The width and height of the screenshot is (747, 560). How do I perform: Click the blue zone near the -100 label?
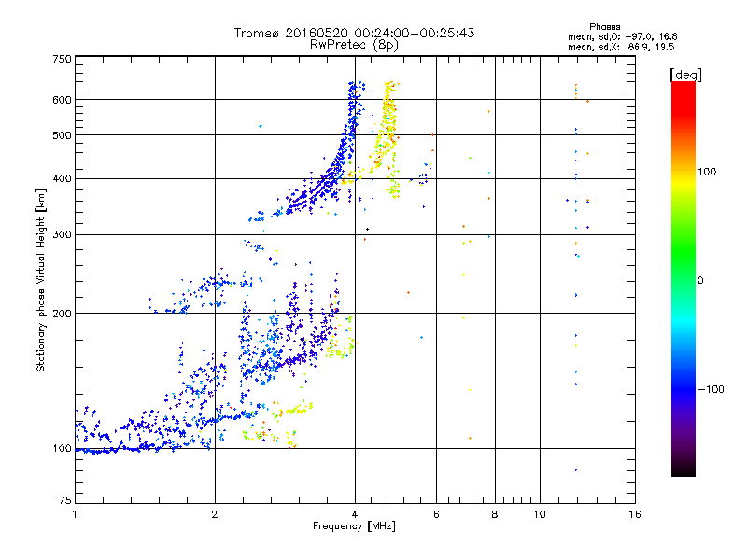(684, 388)
